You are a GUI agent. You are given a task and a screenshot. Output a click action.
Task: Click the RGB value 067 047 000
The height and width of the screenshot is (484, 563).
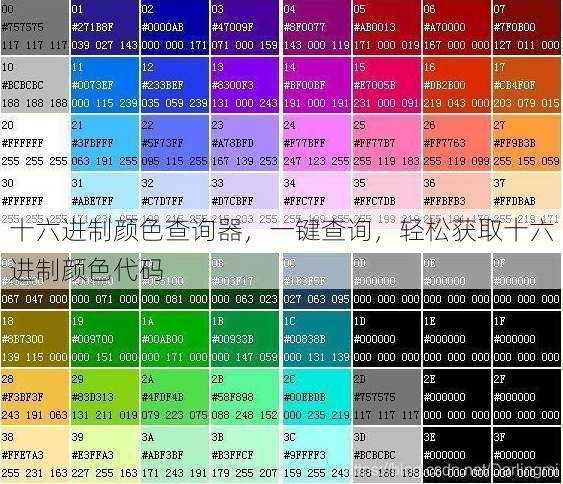(34, 299)
